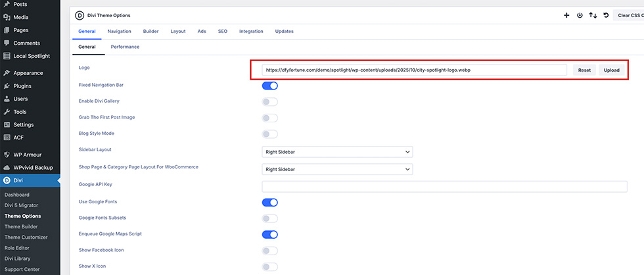The image size is (644, 275).
Task: Switch to the SEO tab
Action: (x=223, y=32)
